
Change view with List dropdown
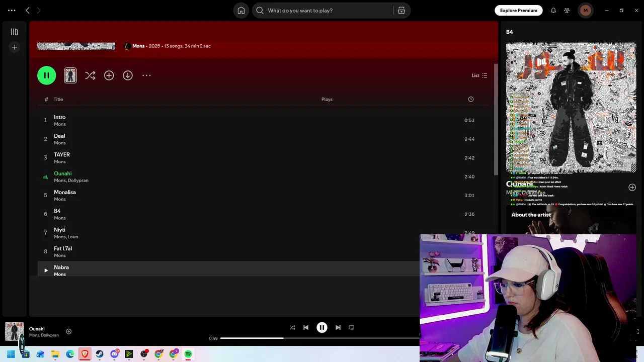(479, 75)
